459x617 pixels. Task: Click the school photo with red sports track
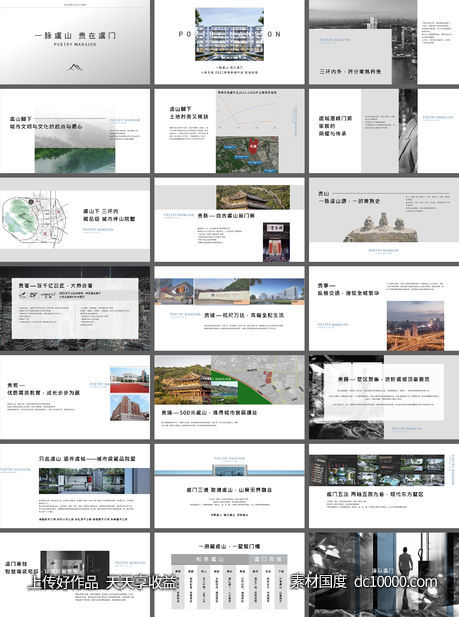[130, 380]
